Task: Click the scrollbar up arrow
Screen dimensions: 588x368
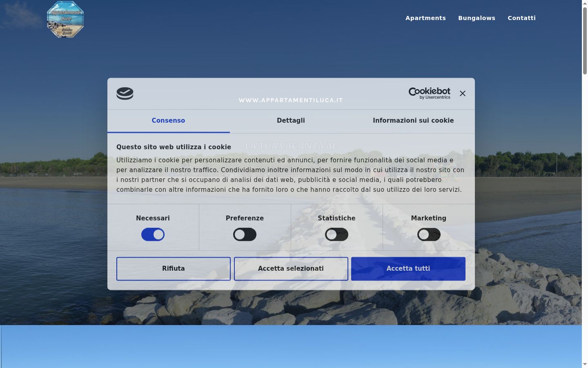Action: 585,3
